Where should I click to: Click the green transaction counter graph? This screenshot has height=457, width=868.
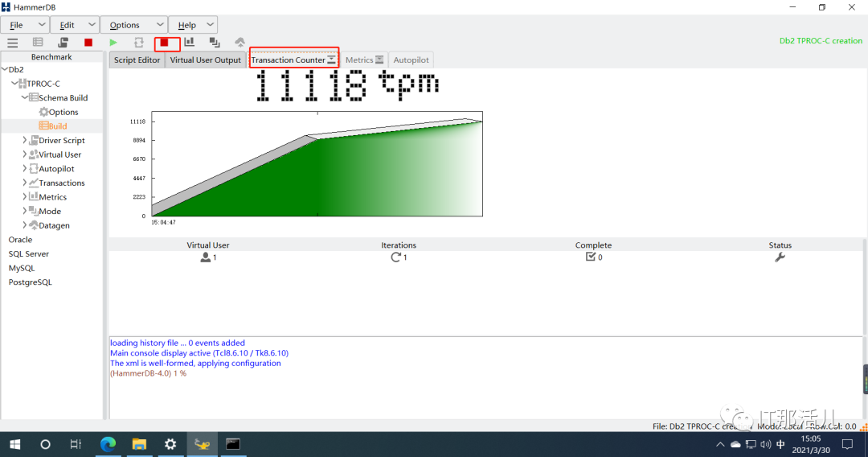pyautogui.click(x=317, y=164)
